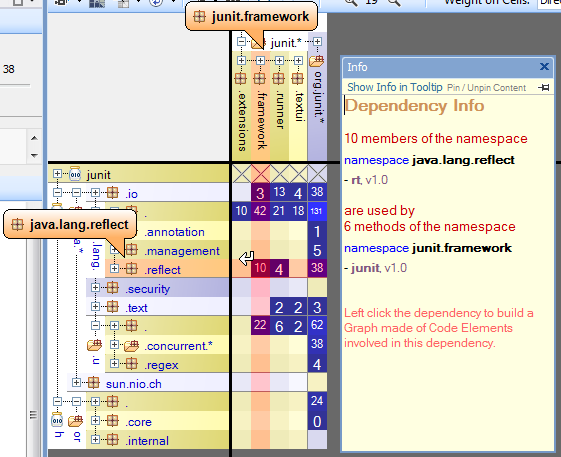
Task: Click the .core row cell showing 0
Action: (317, 421)
